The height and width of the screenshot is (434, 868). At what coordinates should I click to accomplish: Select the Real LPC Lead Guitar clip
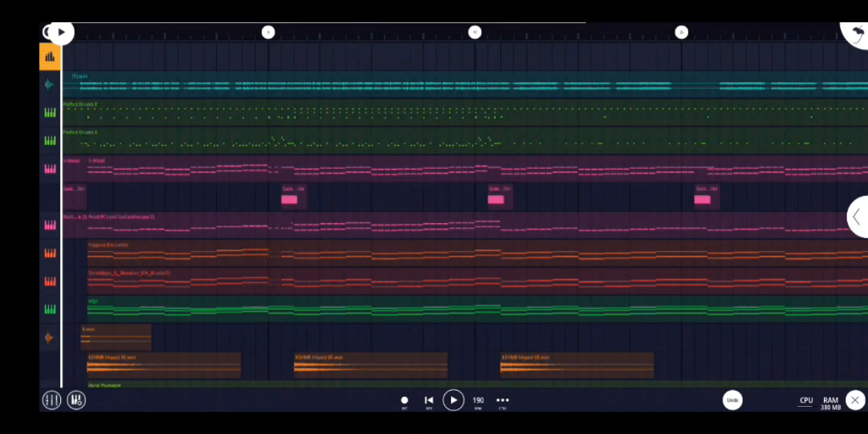tap(477, 225)
